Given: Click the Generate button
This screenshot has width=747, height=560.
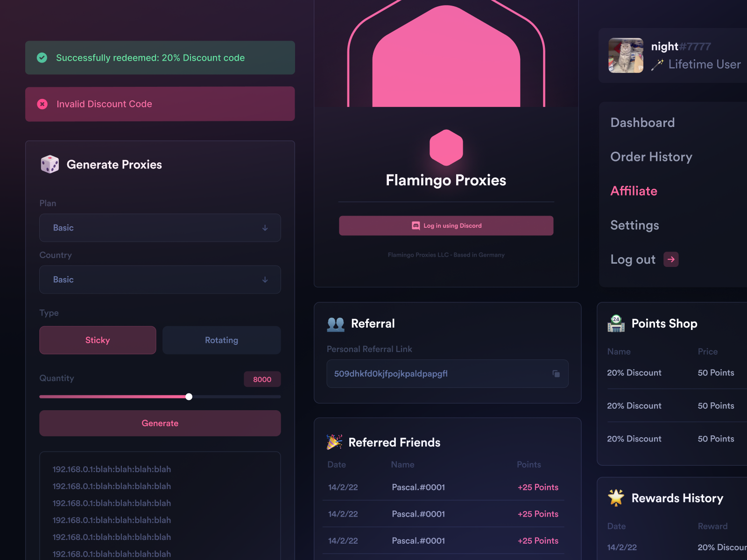Looking at the screenshot, I should click(x=160, y=423).
